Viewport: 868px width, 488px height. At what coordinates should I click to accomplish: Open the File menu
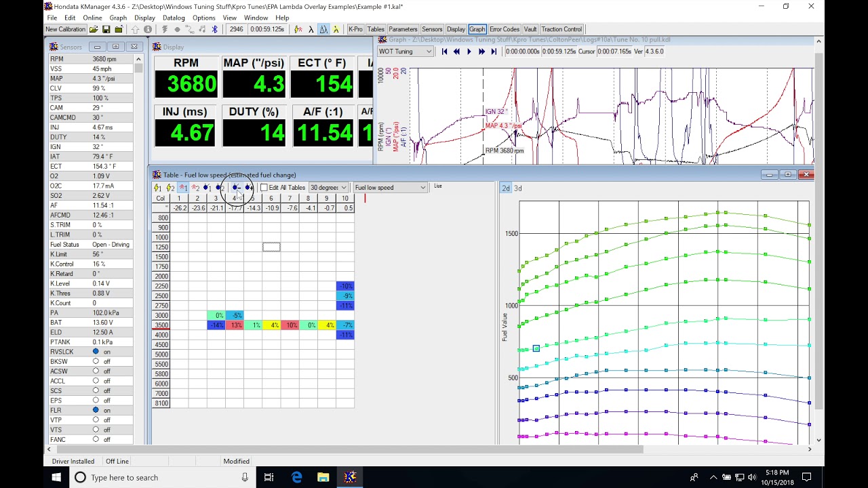[x=52, y=18]
